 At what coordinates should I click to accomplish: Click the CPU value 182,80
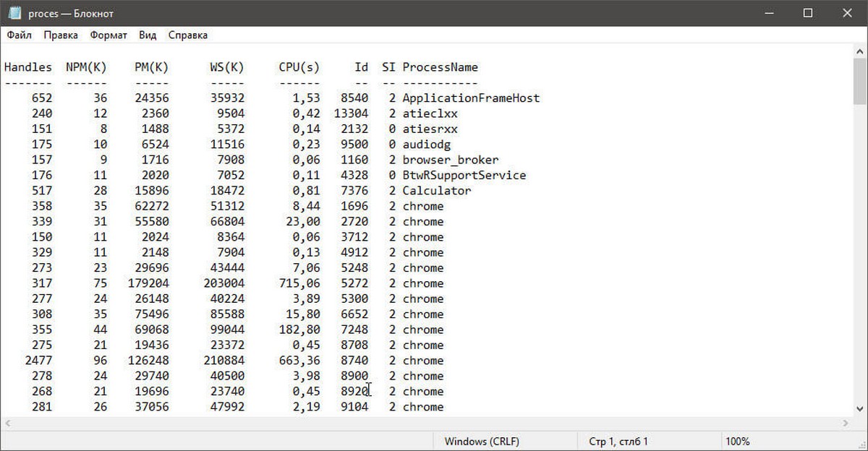coord(299,330)
